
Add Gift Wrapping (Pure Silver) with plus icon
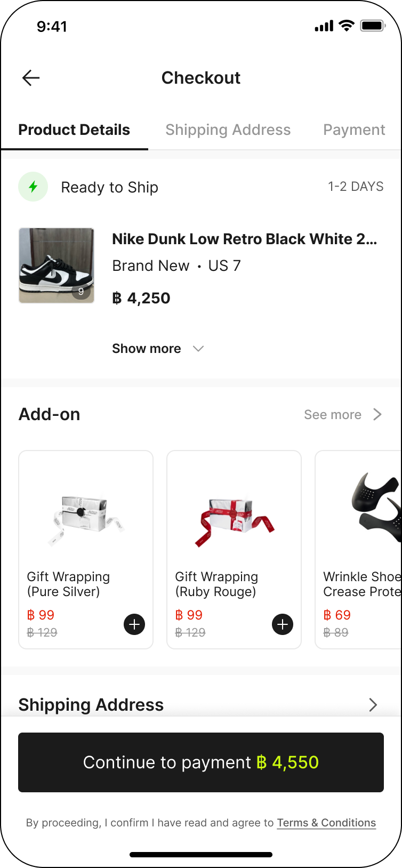click(x=134, y=624)
